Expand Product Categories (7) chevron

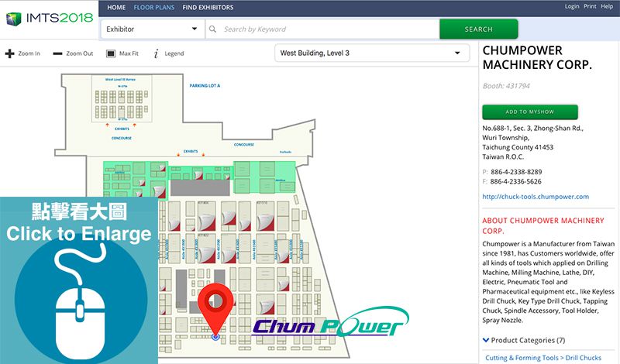[x=486, y=340]
